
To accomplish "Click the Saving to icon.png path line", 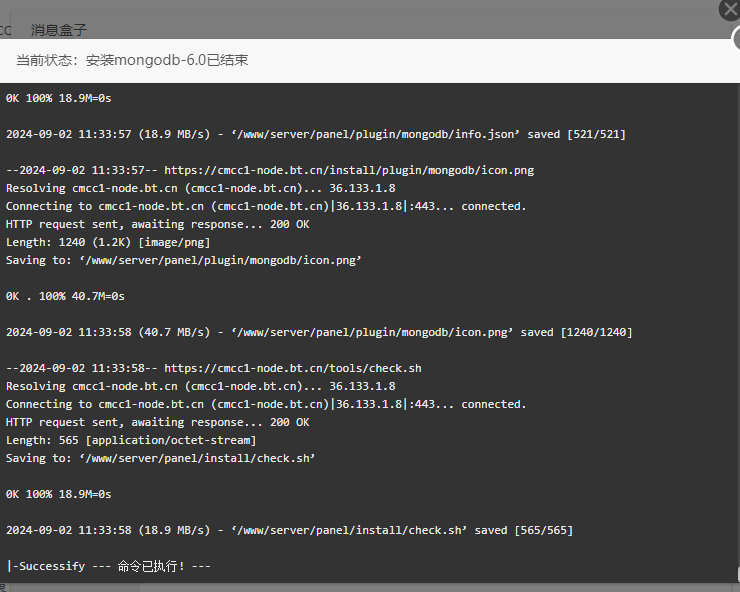I will 184,260.
